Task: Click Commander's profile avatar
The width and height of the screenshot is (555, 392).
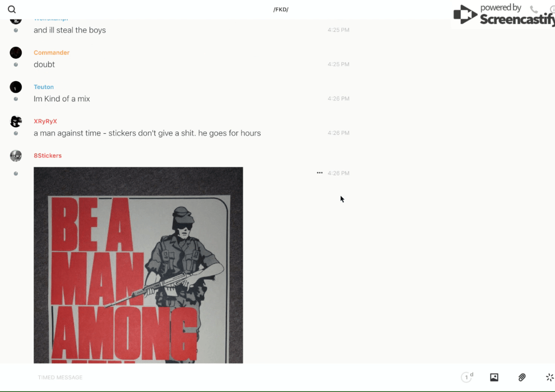Action: (x=16, y=53)
